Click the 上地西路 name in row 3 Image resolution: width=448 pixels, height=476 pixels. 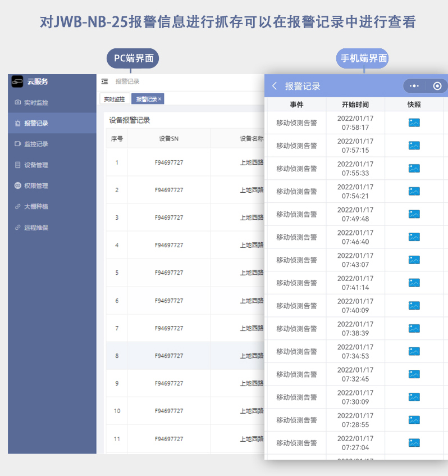click(x=252, y=217)
